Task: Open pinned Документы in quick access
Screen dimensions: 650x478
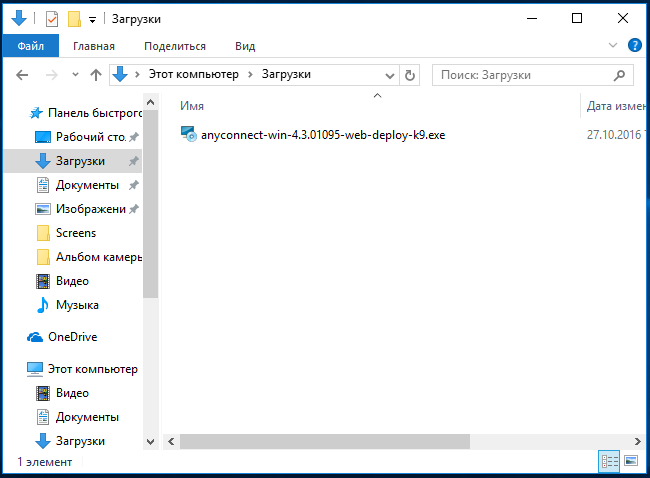Action: tap(87, 185)
